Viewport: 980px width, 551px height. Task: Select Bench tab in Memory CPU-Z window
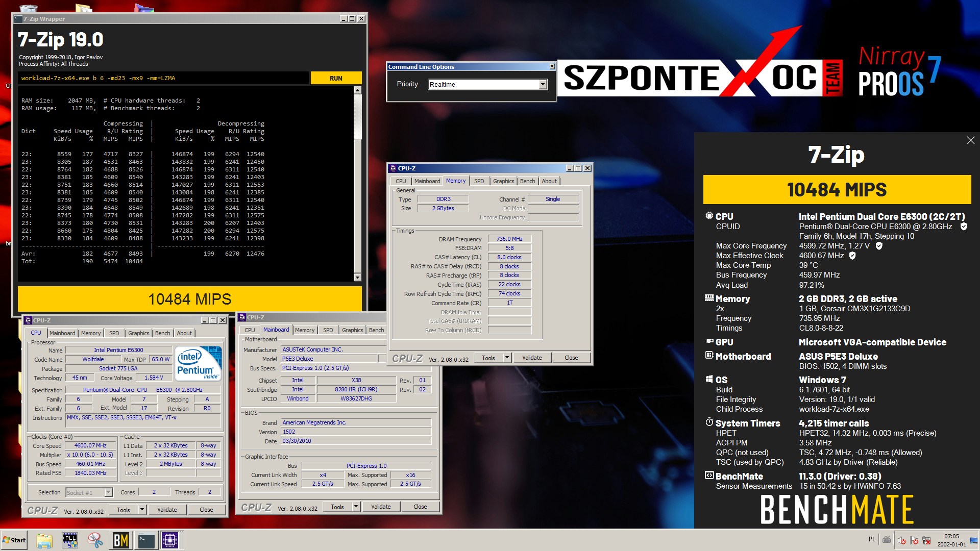[x=527, y=181]
